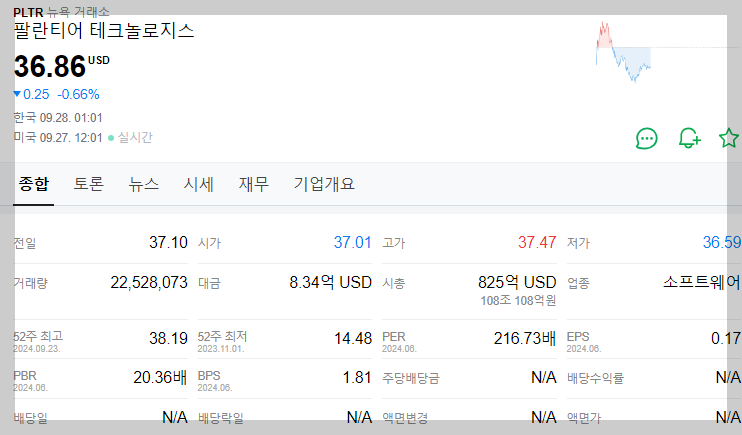Switch to the 토론 tab
Viewport: 742px width, 435px height.
pos(88,184)
